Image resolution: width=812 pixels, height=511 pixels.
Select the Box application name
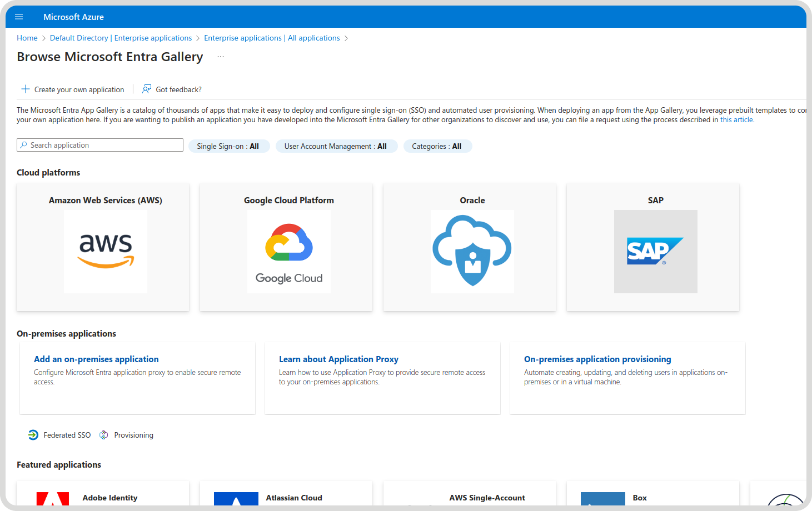tap(640, 498)
